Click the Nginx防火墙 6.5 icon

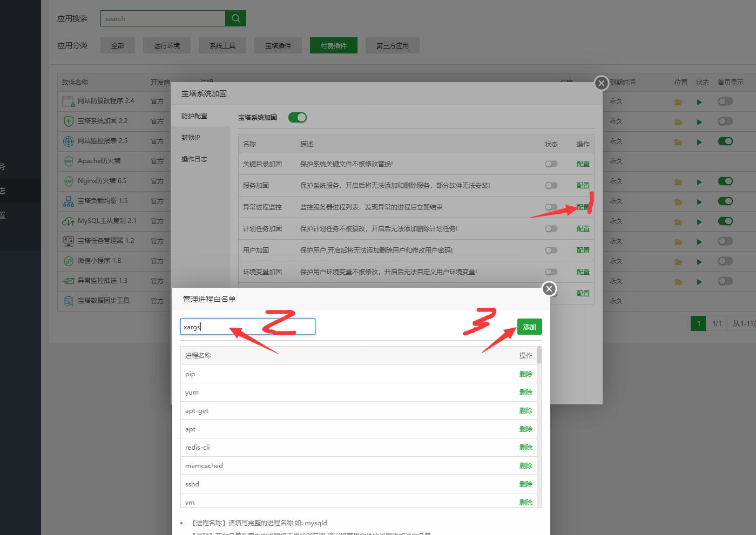pyautogui.click(x=69, y=181)
